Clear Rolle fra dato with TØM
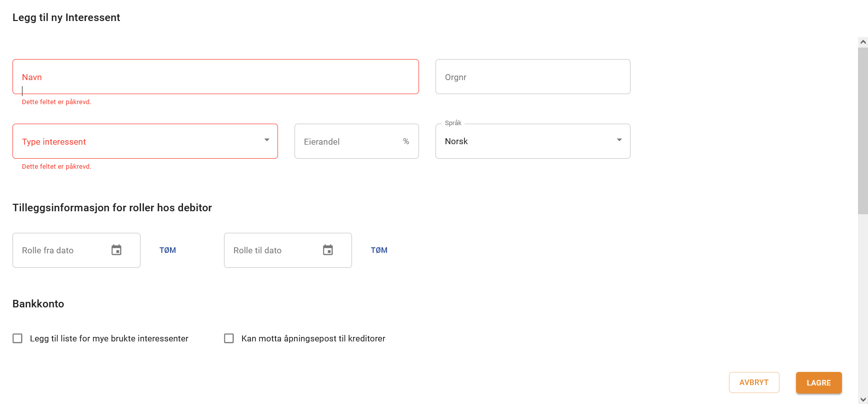Image resolution: width=868 pixels, height=404 pixels. click(167, 250)
